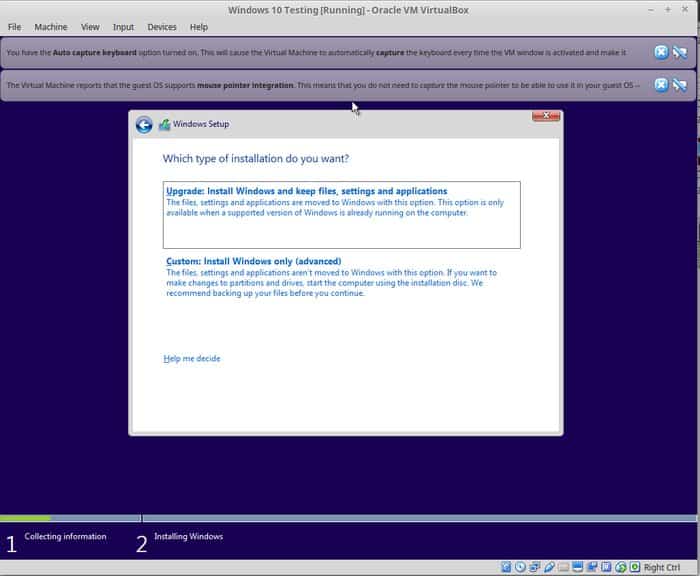Screen dimensions: 700x576
Task: Open the Help me decide link
Action: click(x=192, y=359)
